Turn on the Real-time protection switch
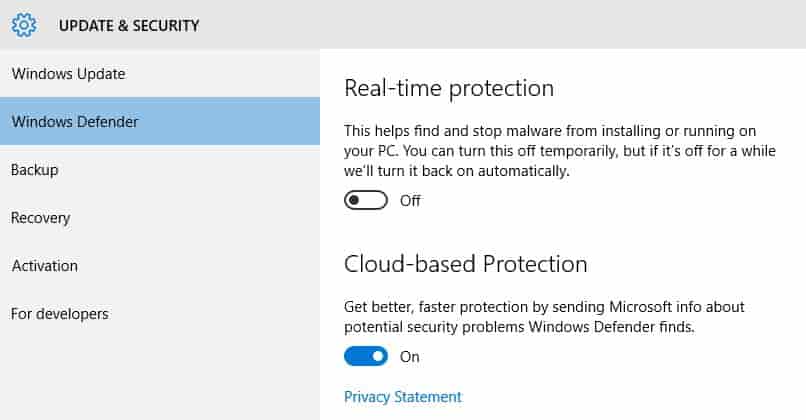Image resolution: width=806 pixels, height=420 pixels. 366,200
